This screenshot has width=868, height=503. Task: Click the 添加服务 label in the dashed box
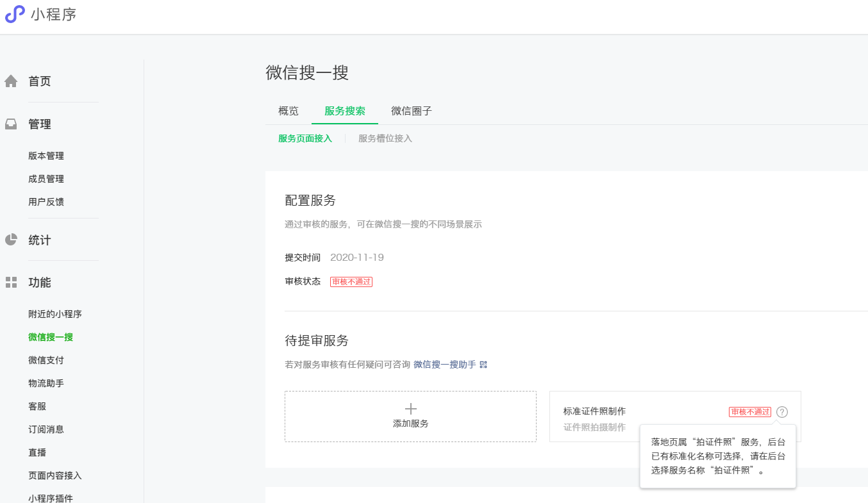411,424
